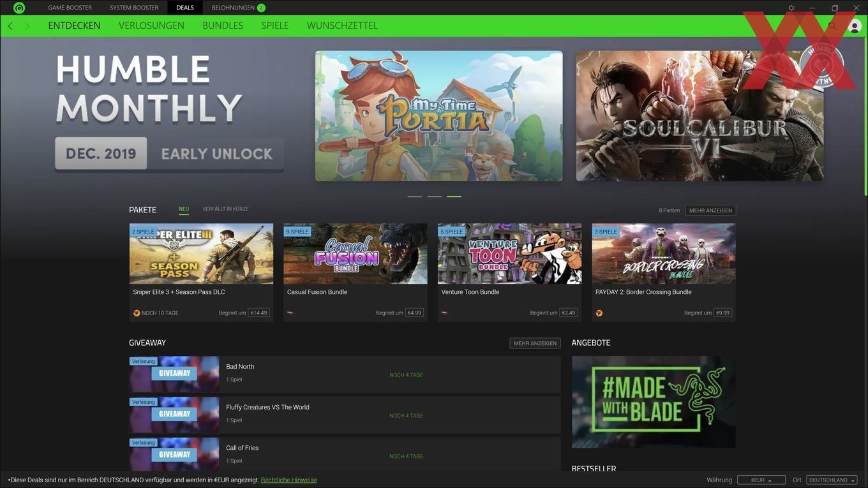Open Venture Toon Bundle thumbnail
This screenshot has width=868, height=488.
(x=509, y=253)
